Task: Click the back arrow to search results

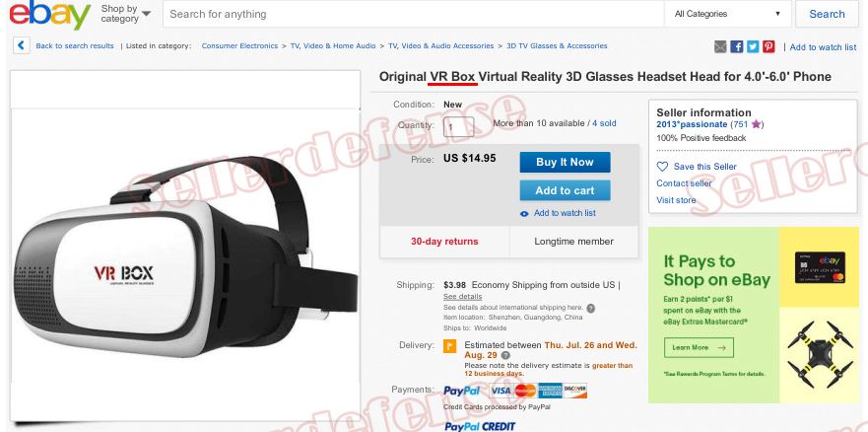Action: coord(21,45)
